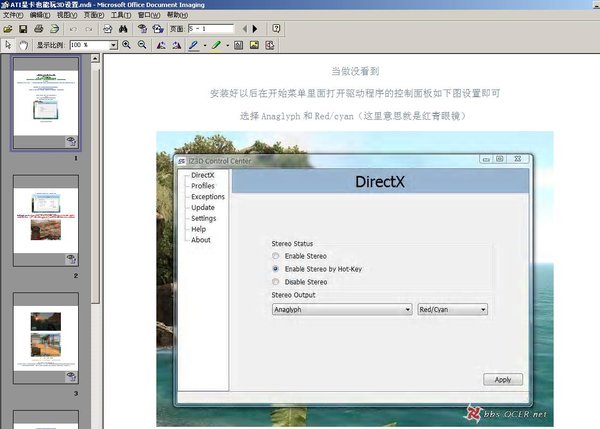Viewport: 600px width, 429px height.
Task: Select About in the tree
Action: (201, 240)
